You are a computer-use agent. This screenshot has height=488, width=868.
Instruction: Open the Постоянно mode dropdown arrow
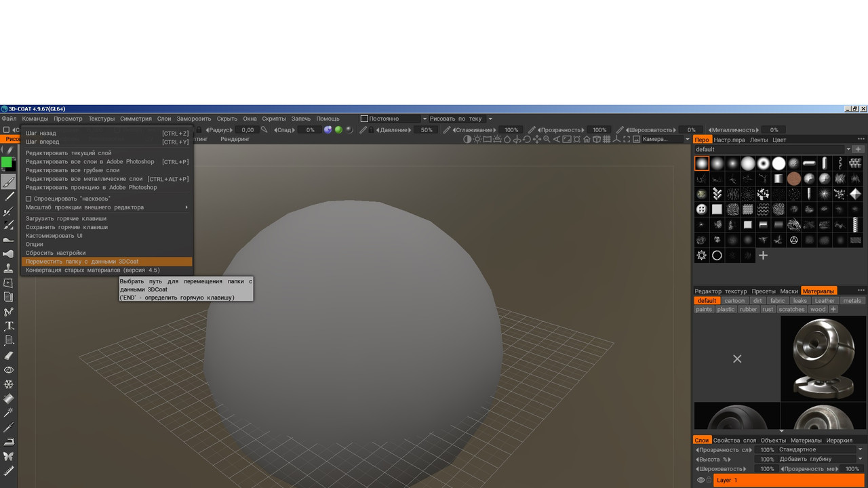point(425,119)
